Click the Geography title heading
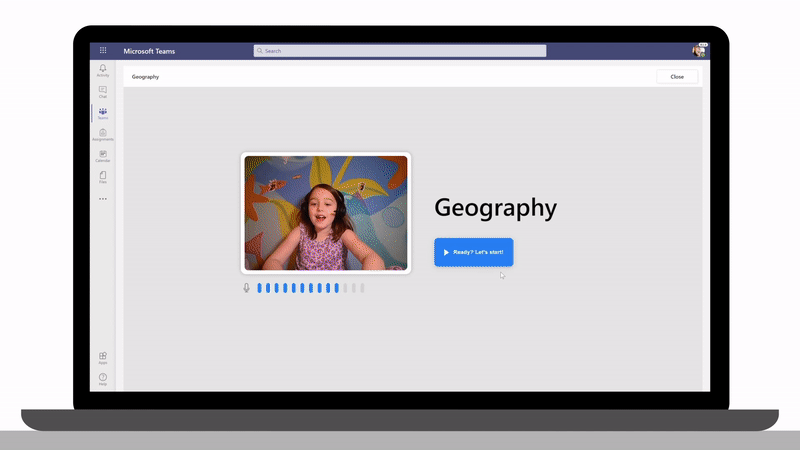The width and height of the screenshot is (800, 450). (495, 208)
